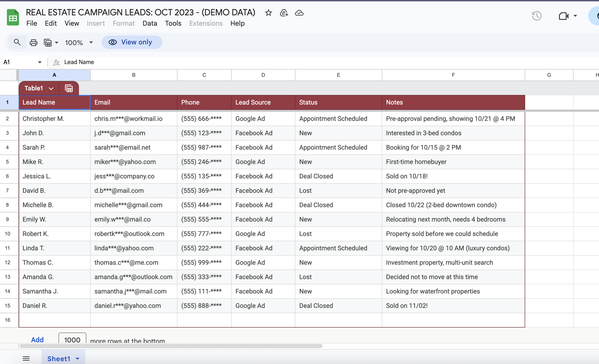Open the Tools menu

coord(173,23)
